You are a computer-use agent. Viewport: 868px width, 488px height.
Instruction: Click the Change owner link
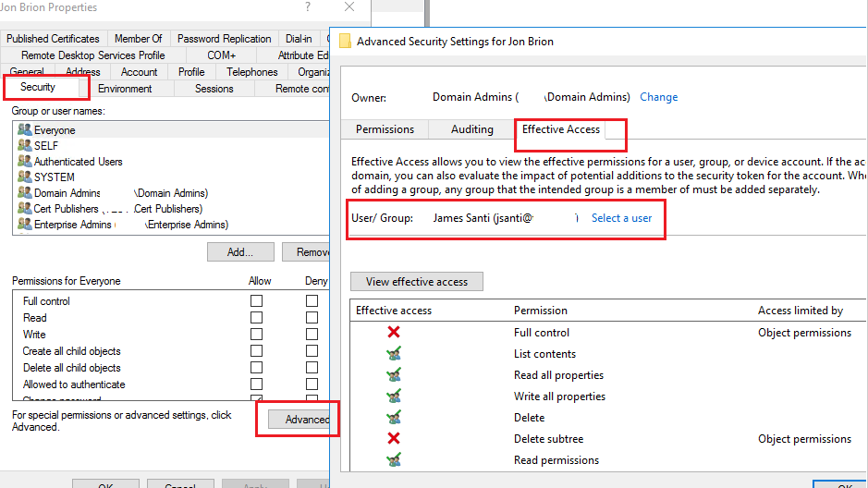point(658,97)
